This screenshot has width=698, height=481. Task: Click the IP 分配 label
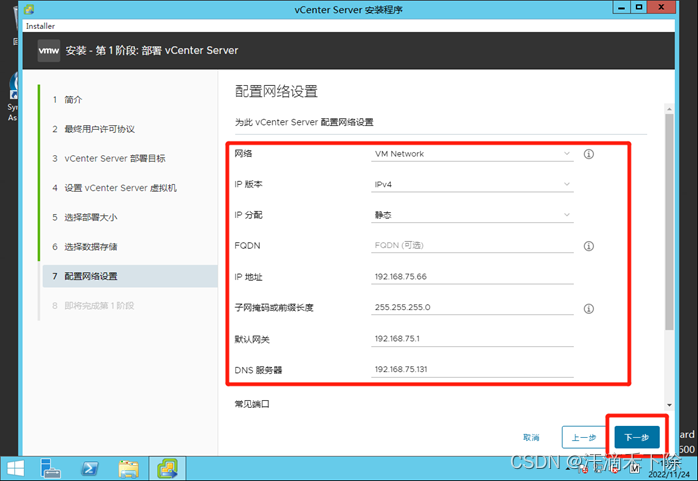pos(248,215)
